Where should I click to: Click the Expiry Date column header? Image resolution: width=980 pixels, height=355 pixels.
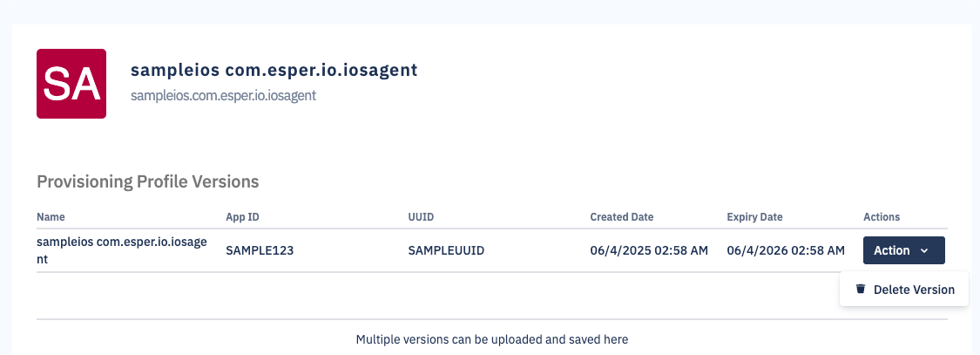pyautogui.click(x=754, y=216)
